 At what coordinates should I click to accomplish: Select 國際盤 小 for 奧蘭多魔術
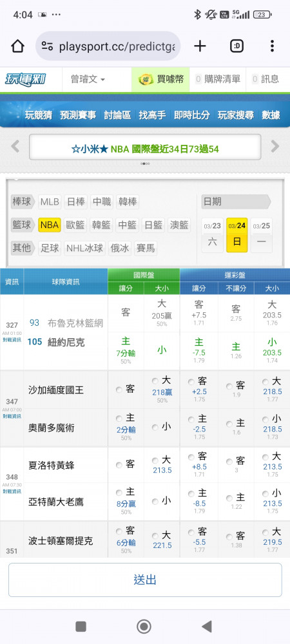pyautogui.click(x=155, y=428)
